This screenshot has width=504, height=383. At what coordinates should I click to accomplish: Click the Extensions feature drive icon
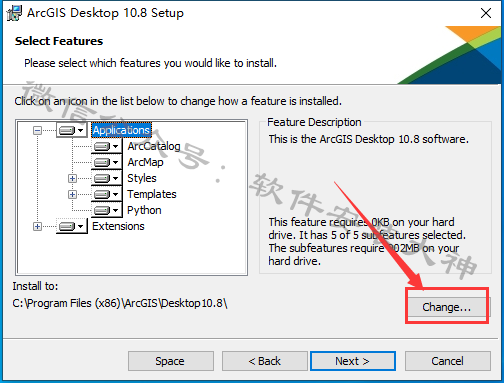pyautogui.click(x=72, y=226)
